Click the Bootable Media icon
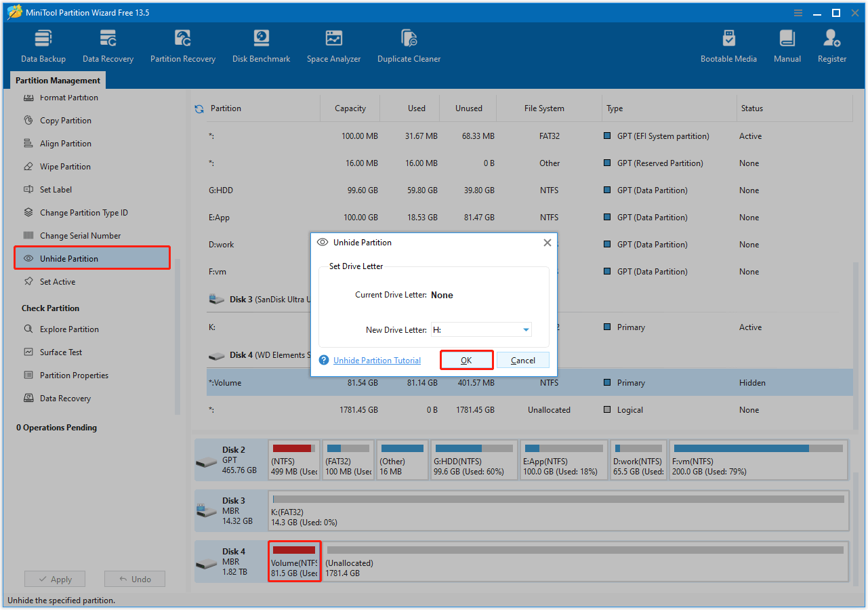This screenshot has height=610, width=868. click(728, 44)
